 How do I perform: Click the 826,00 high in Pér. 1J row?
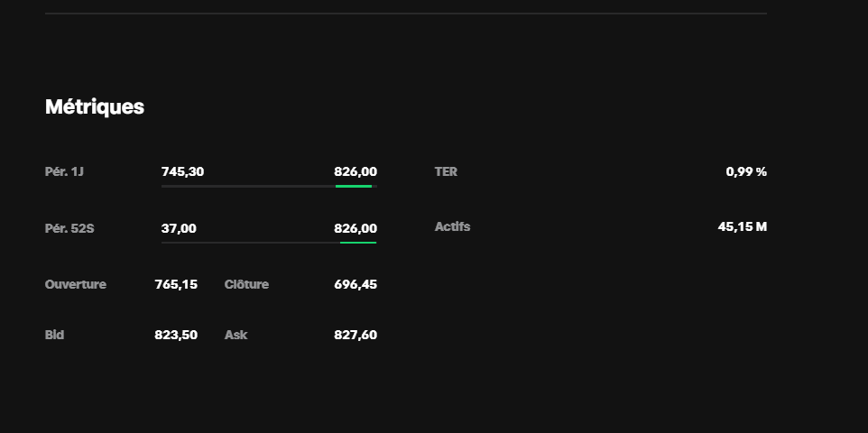click(356, 171)
